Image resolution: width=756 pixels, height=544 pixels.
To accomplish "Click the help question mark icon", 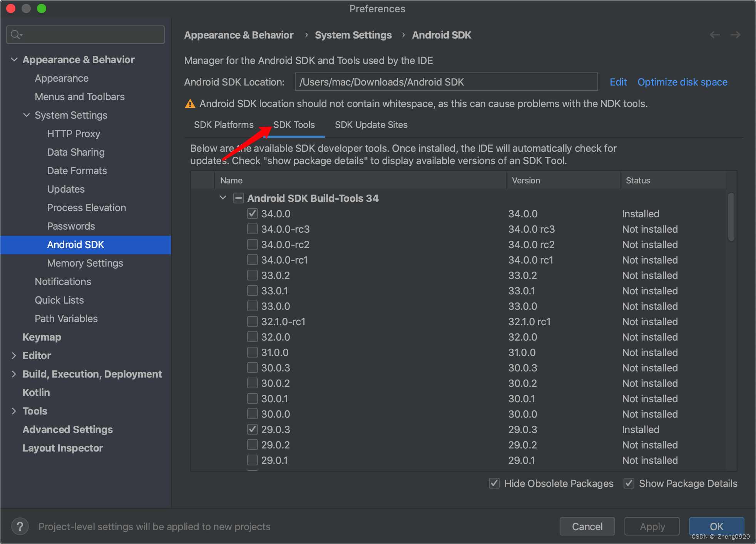I will pyautogui.click(x=20, y=526).
